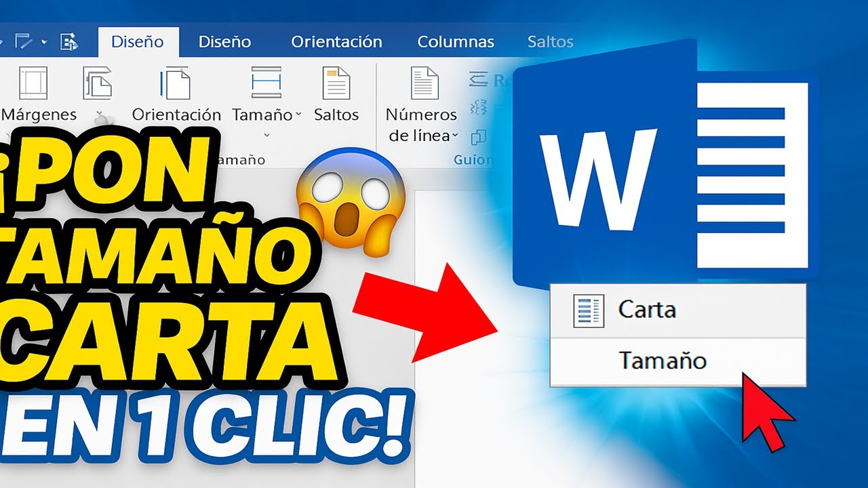Click the Orientación label in the ribbon
868x488 pixels.
click(176, 115)
